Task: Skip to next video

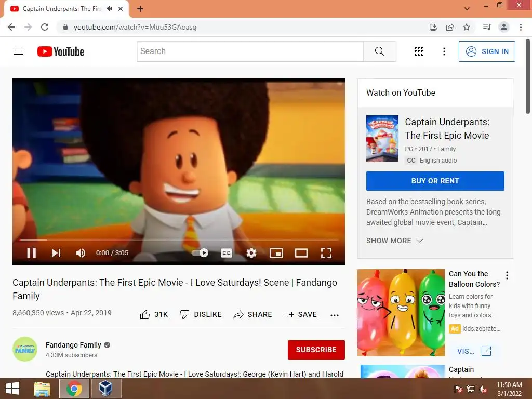Action: point(56,253)
